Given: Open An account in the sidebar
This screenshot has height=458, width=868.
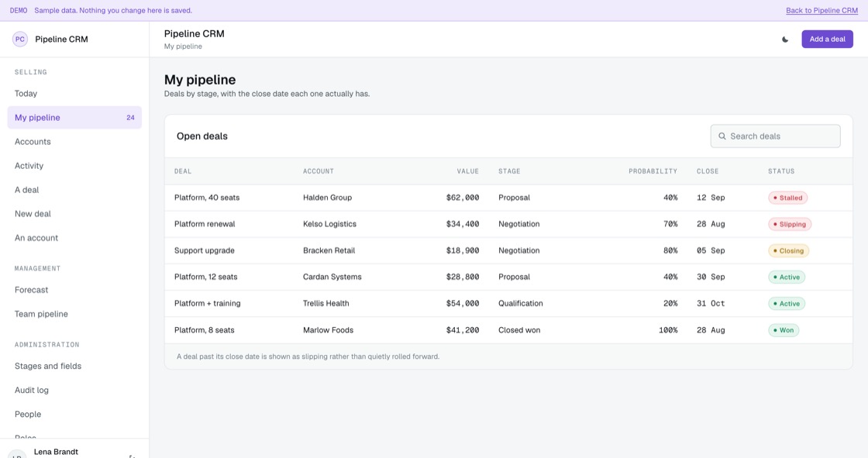Looking at the screenshot, I should pos(74,238).
